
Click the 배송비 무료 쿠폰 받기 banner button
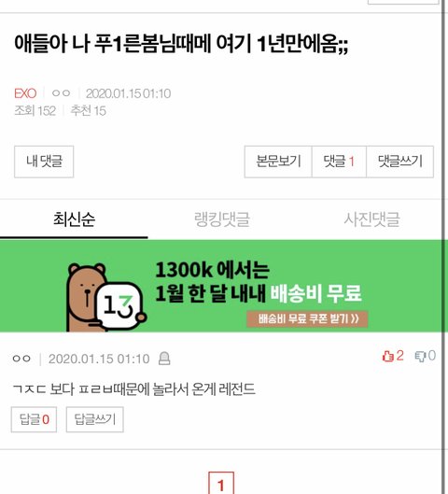point(307,318)
